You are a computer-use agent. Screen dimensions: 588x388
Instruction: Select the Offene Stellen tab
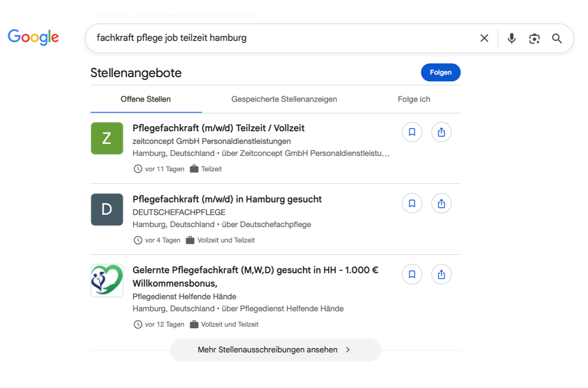tap(146, 99)
